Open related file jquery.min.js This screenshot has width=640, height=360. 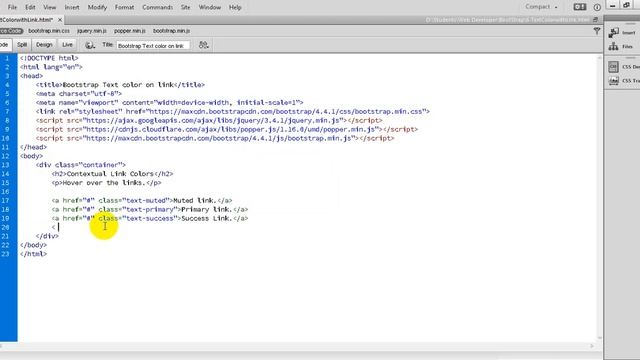click(92, 31)
